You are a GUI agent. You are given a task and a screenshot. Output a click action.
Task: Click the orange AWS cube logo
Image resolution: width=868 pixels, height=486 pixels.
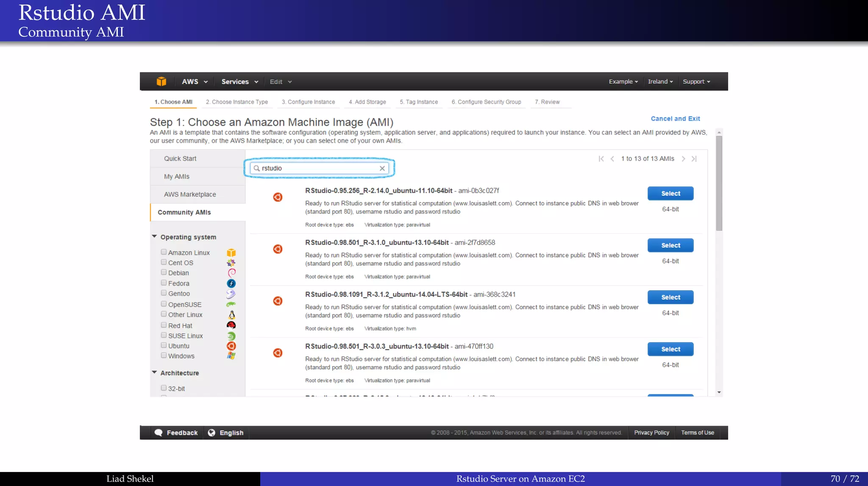[161, 81]
